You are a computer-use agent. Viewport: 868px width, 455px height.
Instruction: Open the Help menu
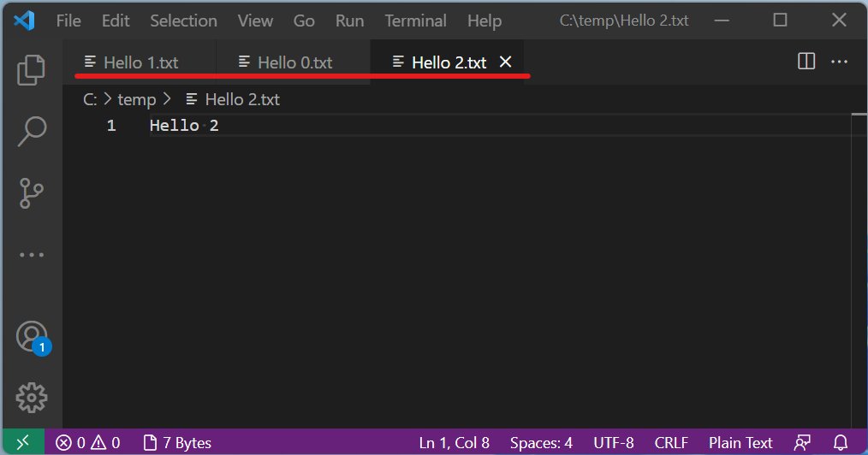point(485,21)
